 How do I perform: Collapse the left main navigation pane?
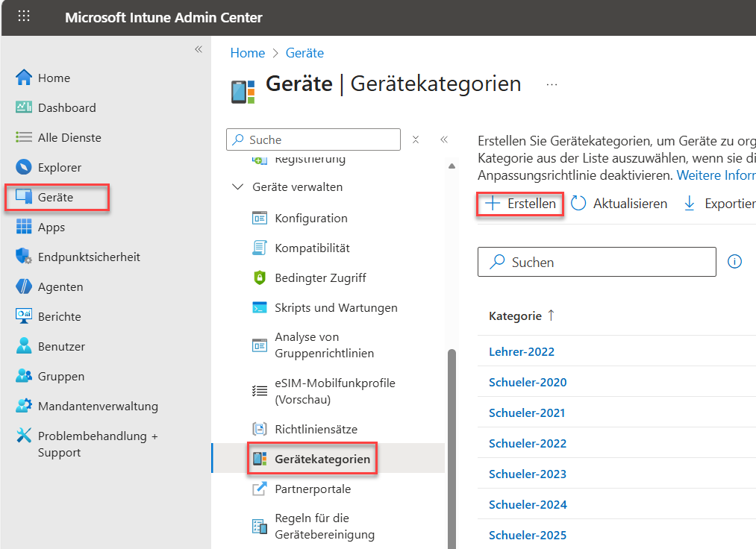coord(199,49)
